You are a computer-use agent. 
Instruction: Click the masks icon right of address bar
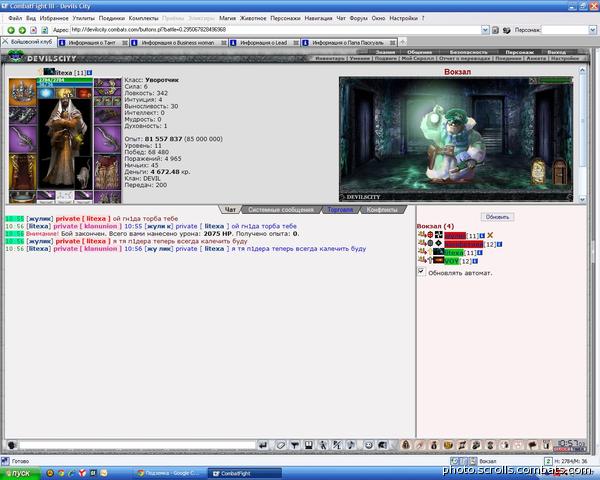click(x=507, y=30)
